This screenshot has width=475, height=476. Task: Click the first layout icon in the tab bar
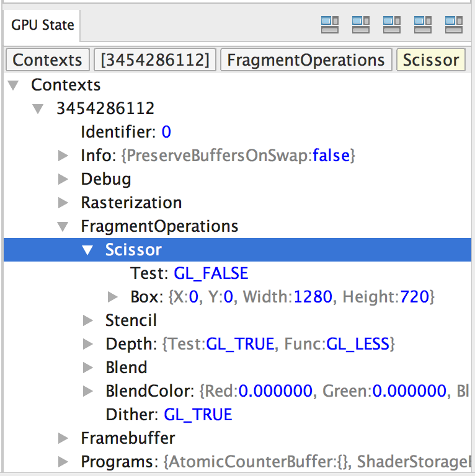point(330,24)
